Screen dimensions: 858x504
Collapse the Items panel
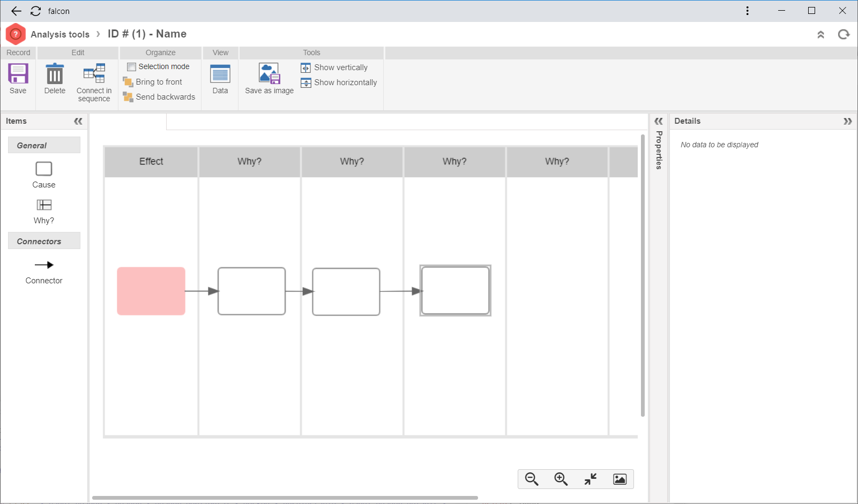[78, 121]
